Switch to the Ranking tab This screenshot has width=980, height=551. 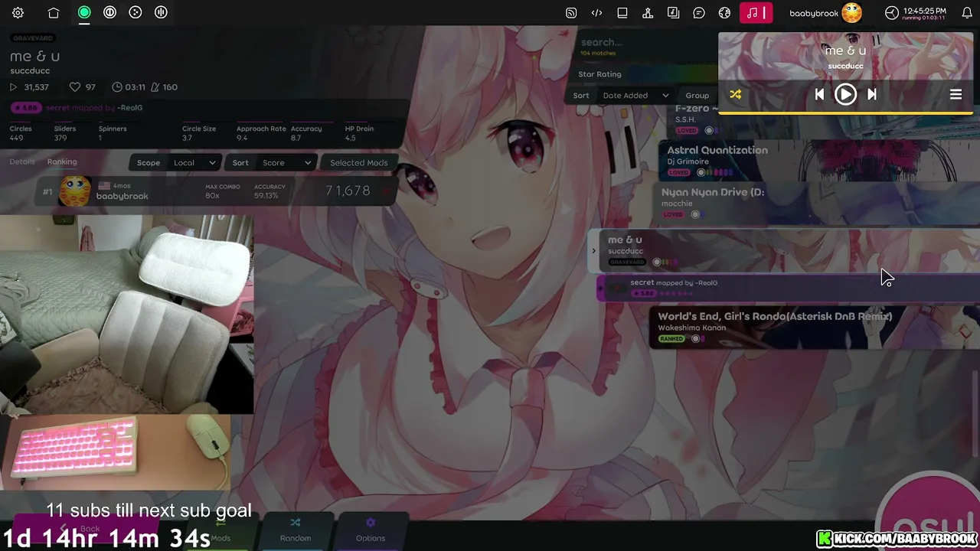point(62,161)
